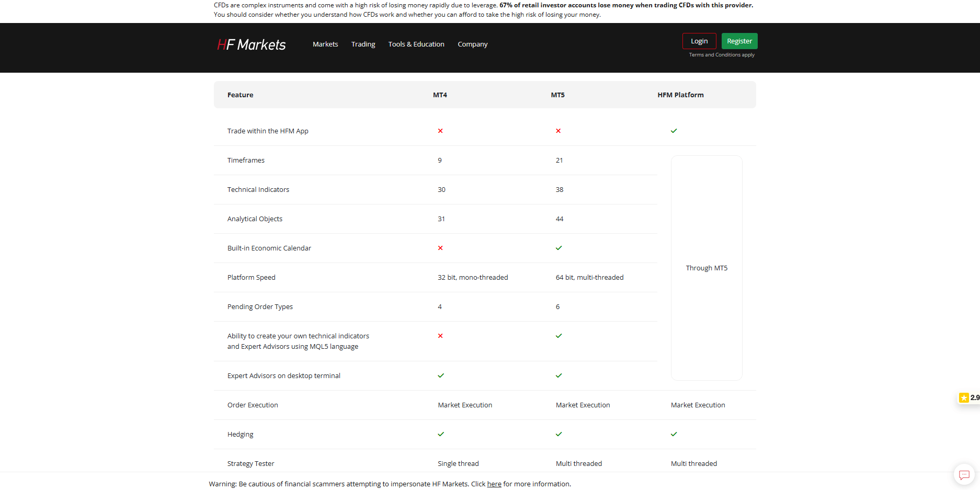
Task: Click '32 bit, mono-threaded' cell
Action: click(x=473, y=277)
